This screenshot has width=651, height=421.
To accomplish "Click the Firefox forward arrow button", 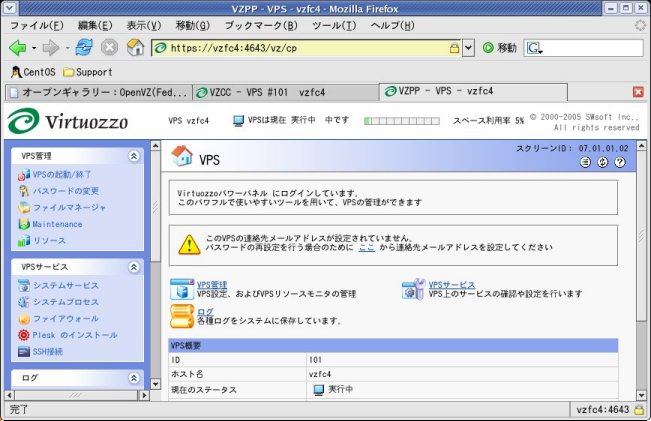I will pos(51,48).
